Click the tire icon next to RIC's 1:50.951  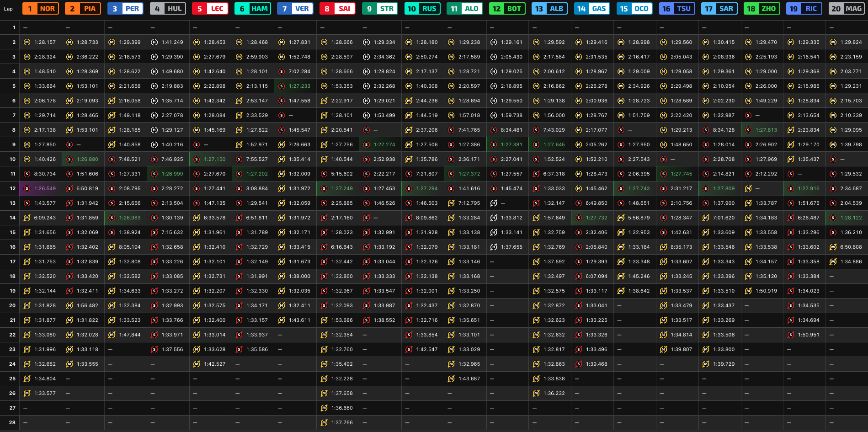(x=791, y=335)
